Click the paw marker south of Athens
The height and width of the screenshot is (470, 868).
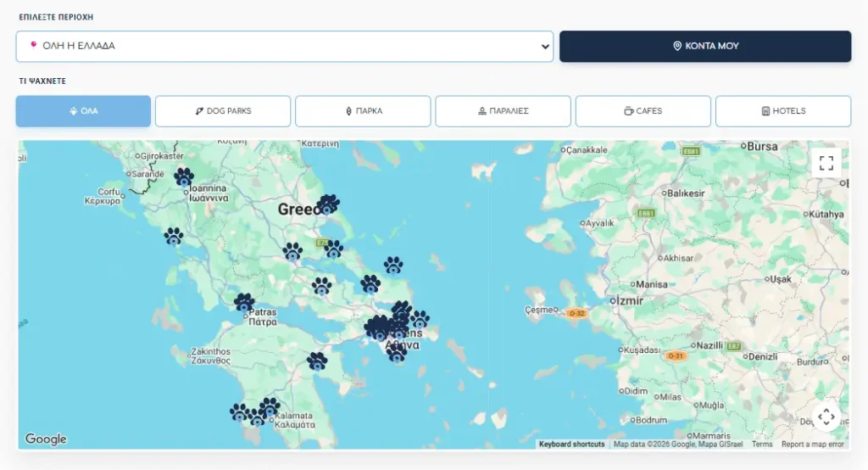pyautogui.click(x=397, y=353)
